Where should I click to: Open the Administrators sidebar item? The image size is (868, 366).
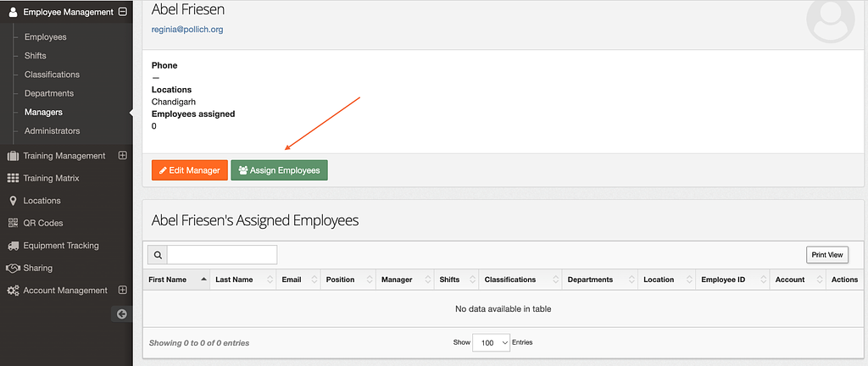point(52,131)
